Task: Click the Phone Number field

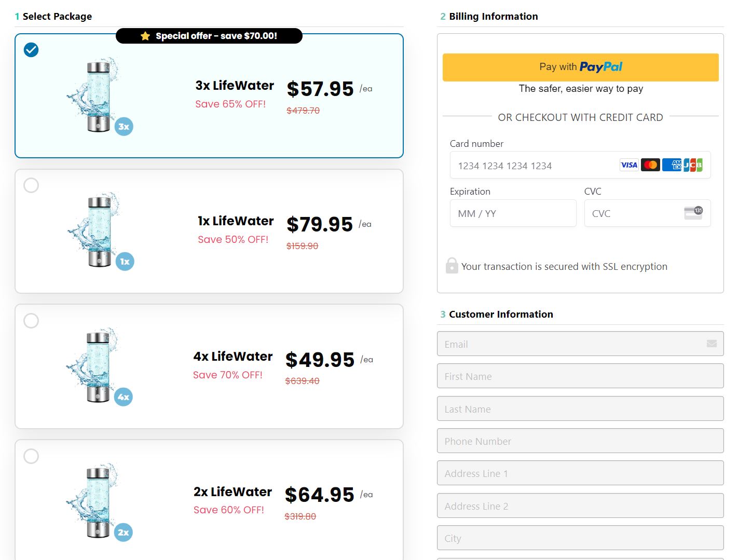Action: [580, 441]
